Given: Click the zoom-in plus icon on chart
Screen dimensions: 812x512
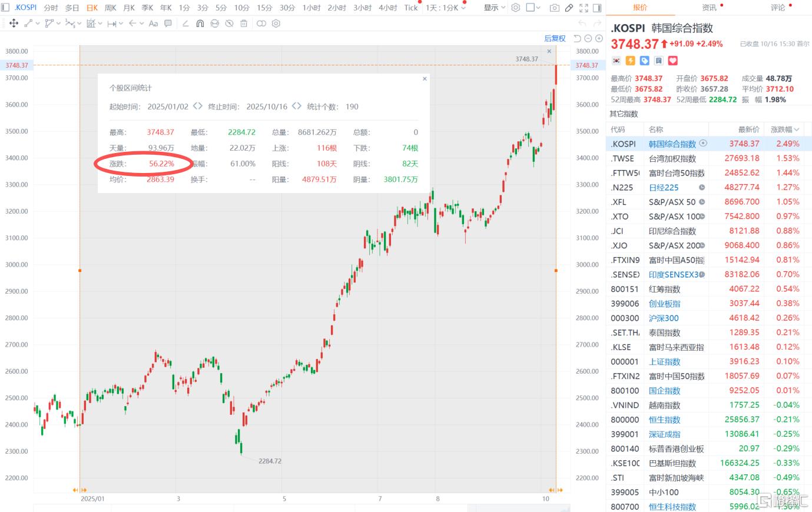Looking at the screenshot, I should [599, 38].
